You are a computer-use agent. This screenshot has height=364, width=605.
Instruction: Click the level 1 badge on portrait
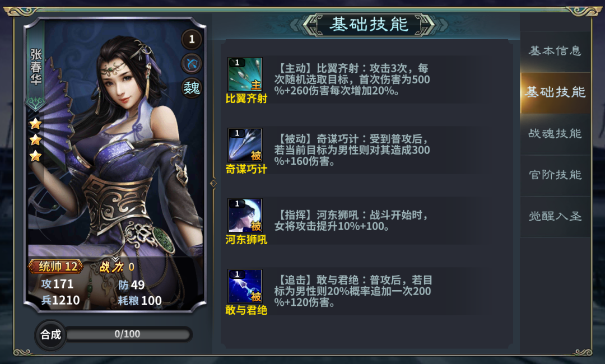point(192,39)
